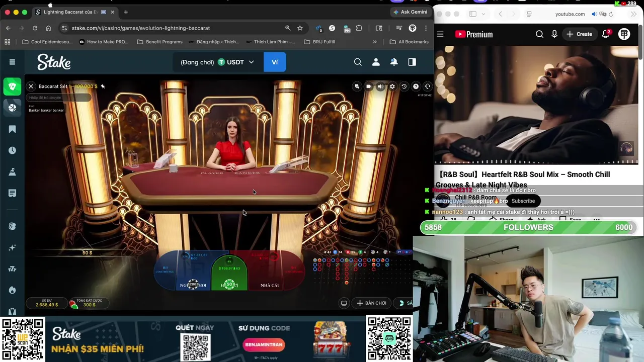Expand hidden bookmarks chevron
Viewport: 644px width, 362px height.
pyautogui.click(x=374, y=42)
